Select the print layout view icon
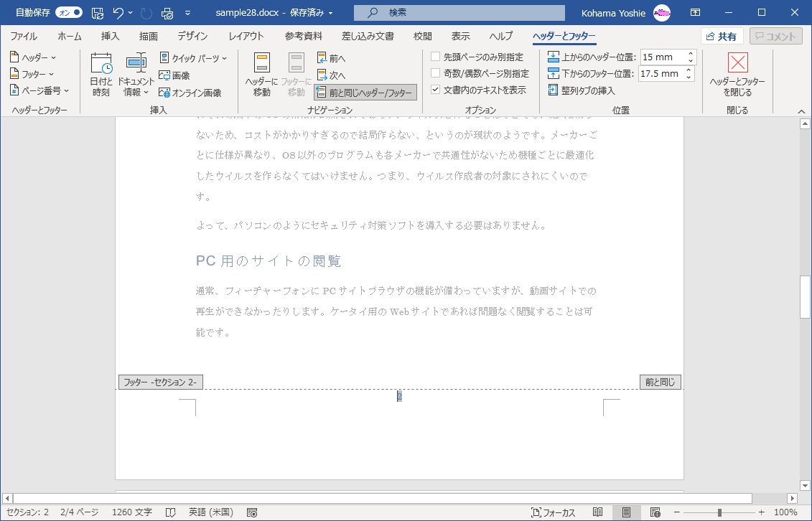The width and height of the screenshot is (812, 521). [x=626, y=512]
